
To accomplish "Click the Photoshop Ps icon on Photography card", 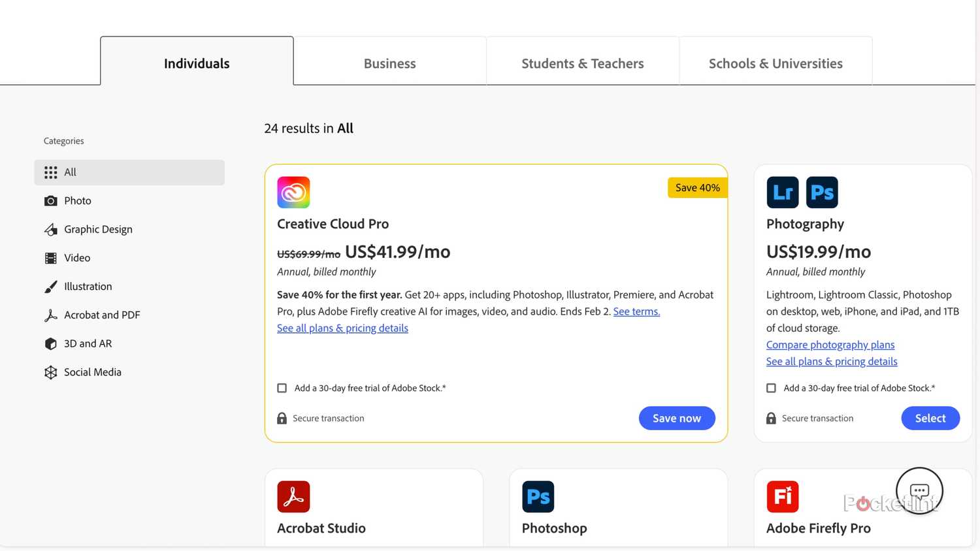I will [822, 191].
